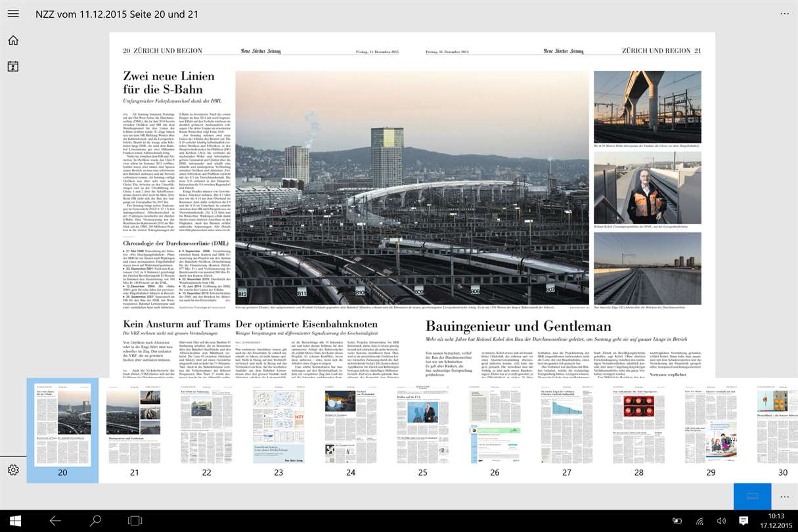Viewport: 798px width, 532px height.
Task: Click headline Zwei neue Linien für die S-Bahn
Action: click(x=169, y=82)
